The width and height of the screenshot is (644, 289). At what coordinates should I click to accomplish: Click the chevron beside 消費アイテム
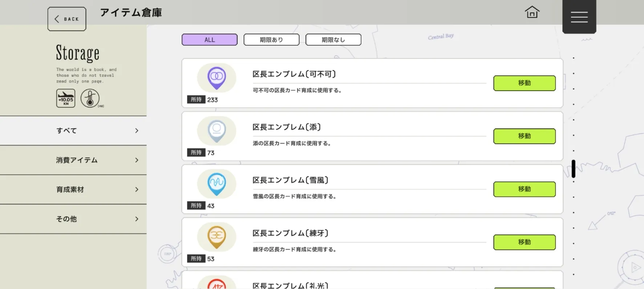pyautogui.click(x=137, y=160)
